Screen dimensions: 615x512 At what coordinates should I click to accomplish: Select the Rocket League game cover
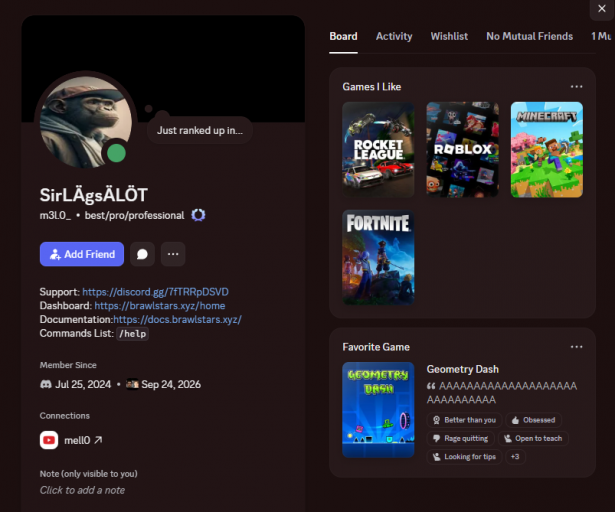(x=378, y=149)
